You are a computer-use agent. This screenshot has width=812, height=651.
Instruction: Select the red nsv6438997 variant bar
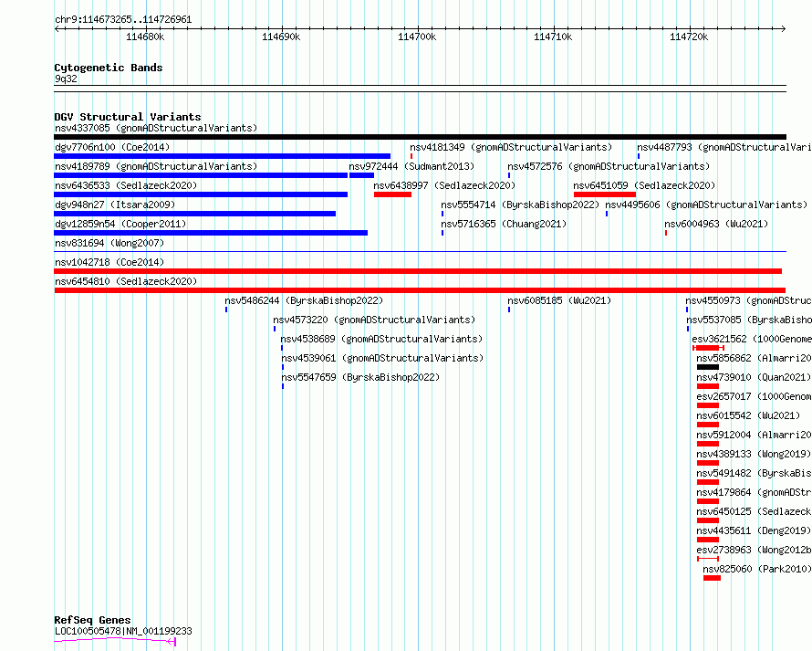tap(392, 194)
